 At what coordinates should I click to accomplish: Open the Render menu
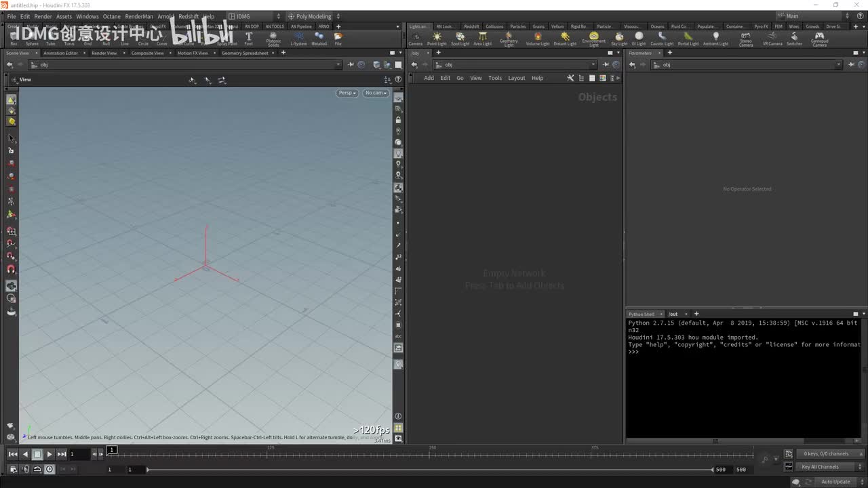[43, 16]
